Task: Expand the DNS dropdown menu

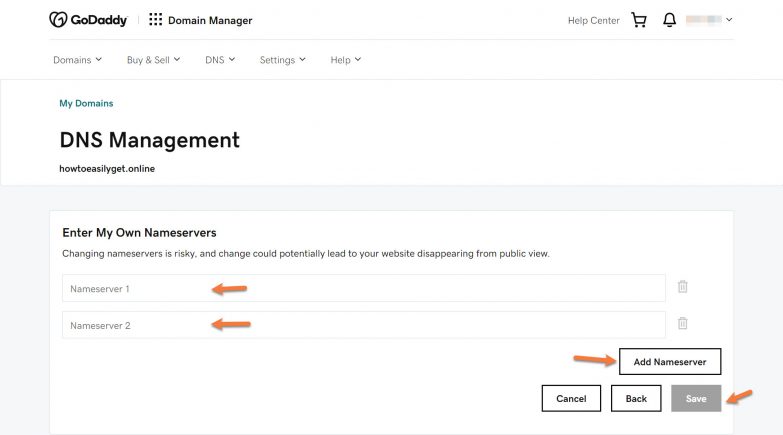Action: (x=220, y=60)
